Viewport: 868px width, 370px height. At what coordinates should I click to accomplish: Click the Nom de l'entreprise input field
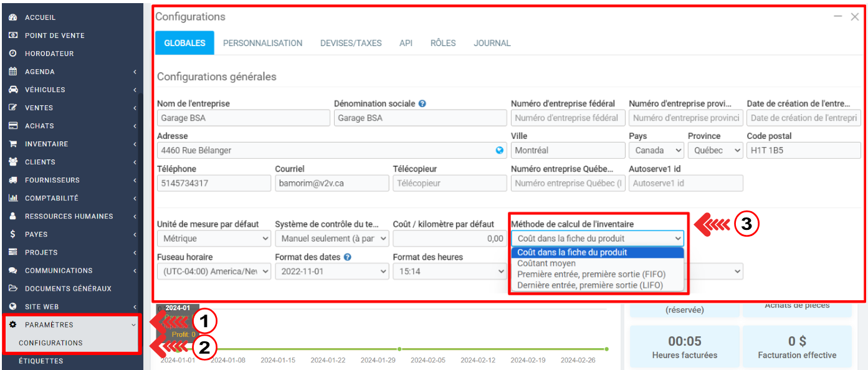243,118
